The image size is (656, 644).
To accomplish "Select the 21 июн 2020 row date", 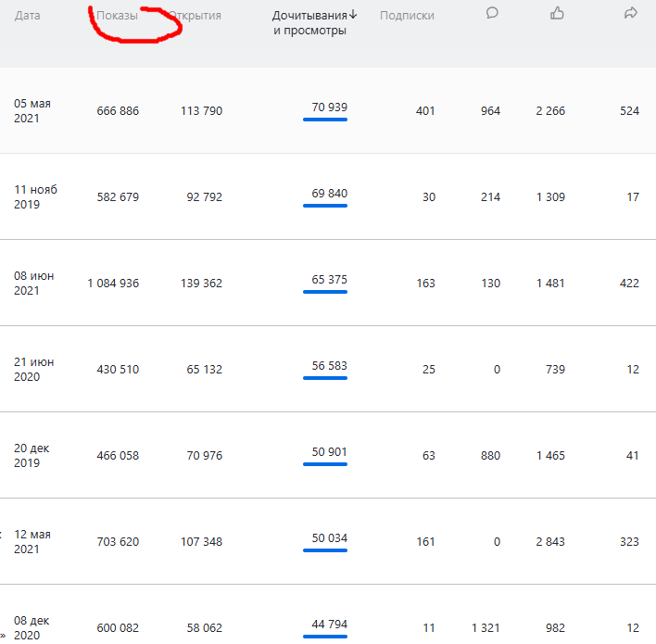I will (x=32, y=370).
